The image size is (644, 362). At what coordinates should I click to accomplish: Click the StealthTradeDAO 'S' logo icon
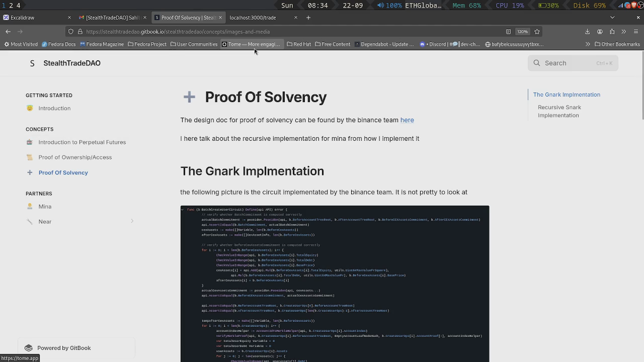(32, 63)
